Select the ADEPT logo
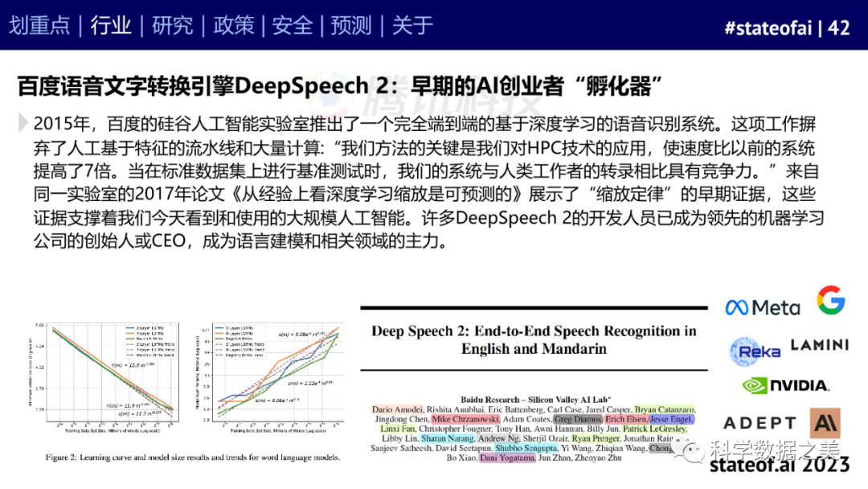 759,423
